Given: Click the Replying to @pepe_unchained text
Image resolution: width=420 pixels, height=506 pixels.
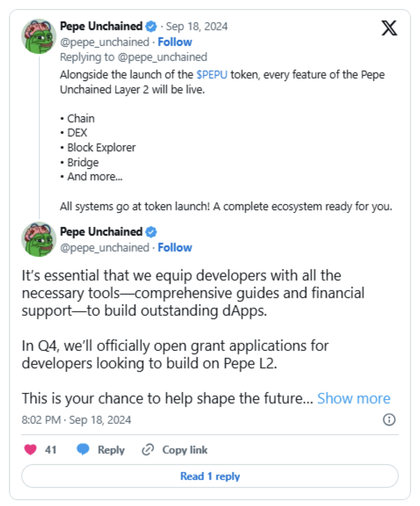Looking at the screenshot, I should [x=133, y=57].
